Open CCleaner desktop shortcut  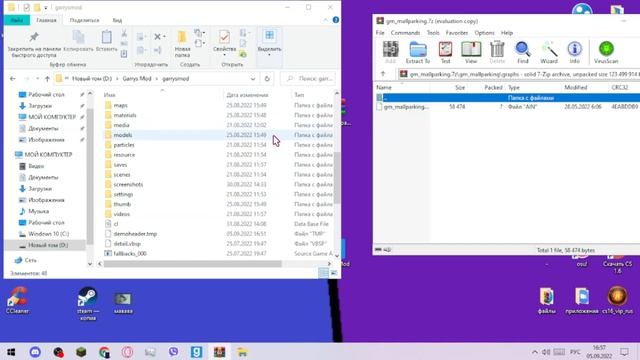point(17,300)
